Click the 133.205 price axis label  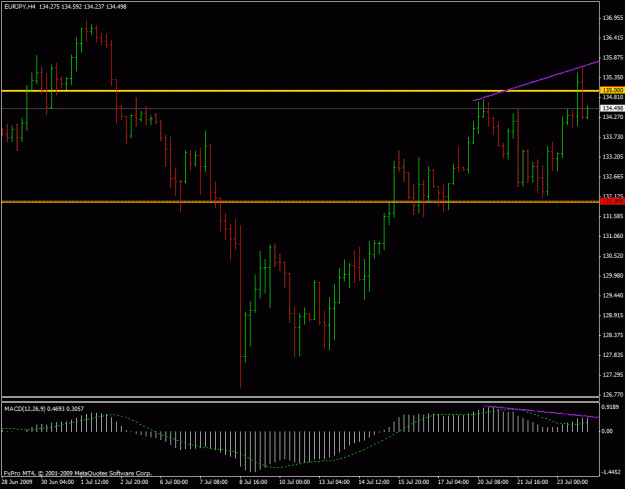click(613, 157)
